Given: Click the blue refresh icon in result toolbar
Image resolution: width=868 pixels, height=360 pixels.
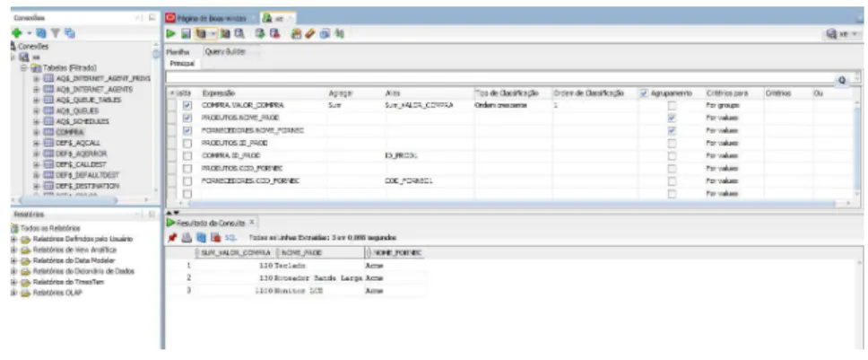Looking at the screenshot, I should [x=201, y=237].
